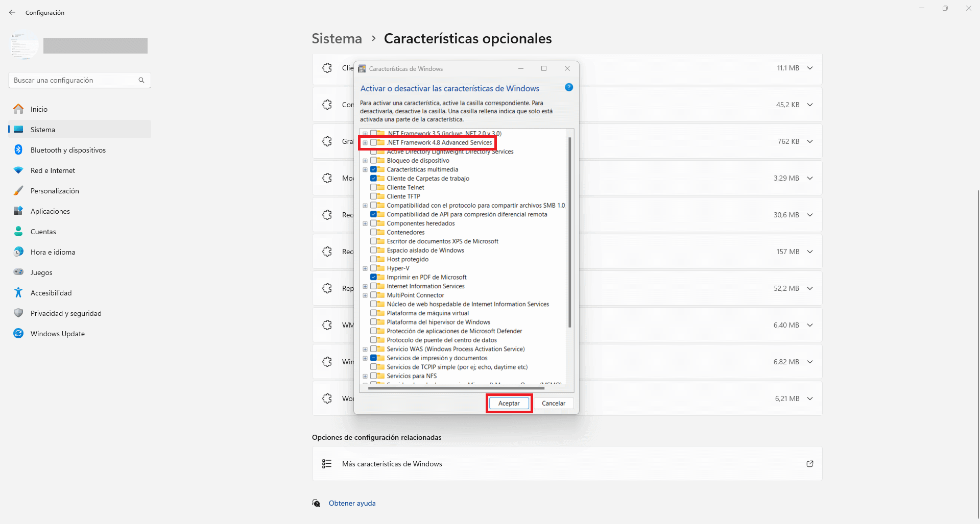The image size is (980, 524).
Task: Select Plataforma de máquina virtual entry
Action: [427, 313]
